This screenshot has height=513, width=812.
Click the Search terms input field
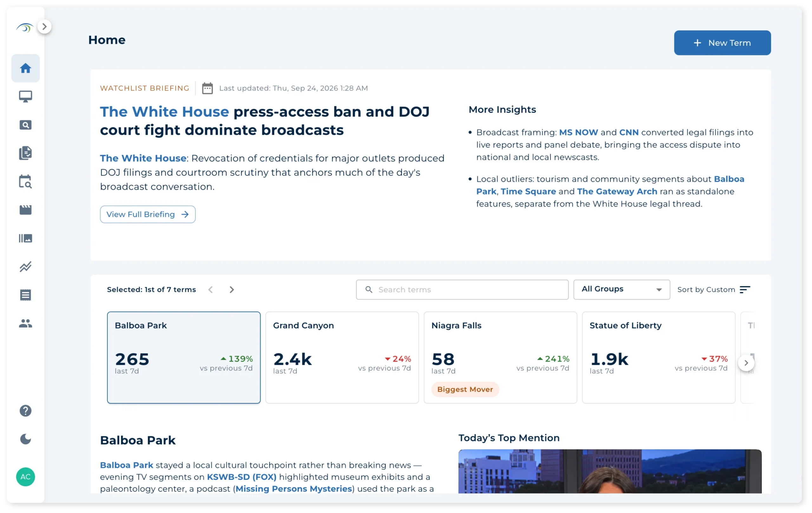462,289
